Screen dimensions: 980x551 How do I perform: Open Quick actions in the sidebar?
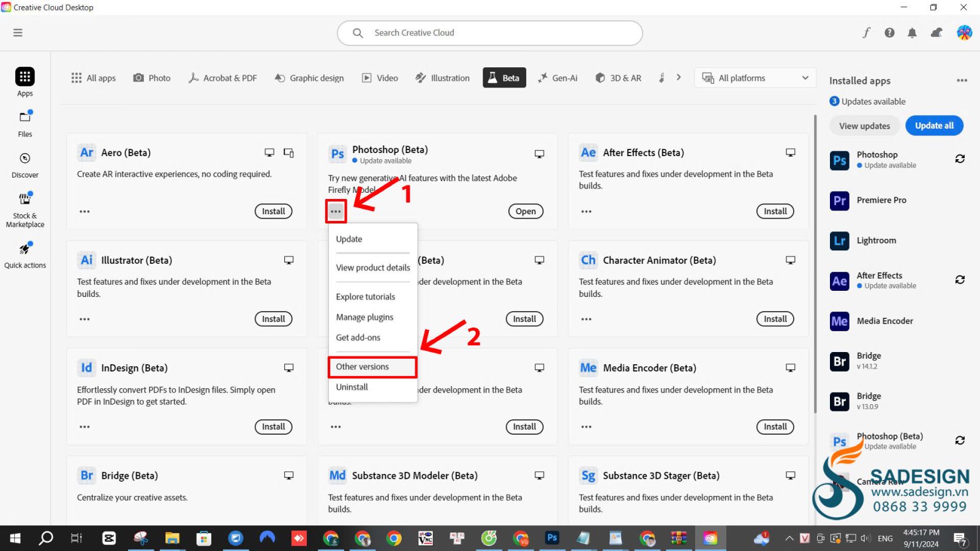pyautogui.click(x=25, y=255)
